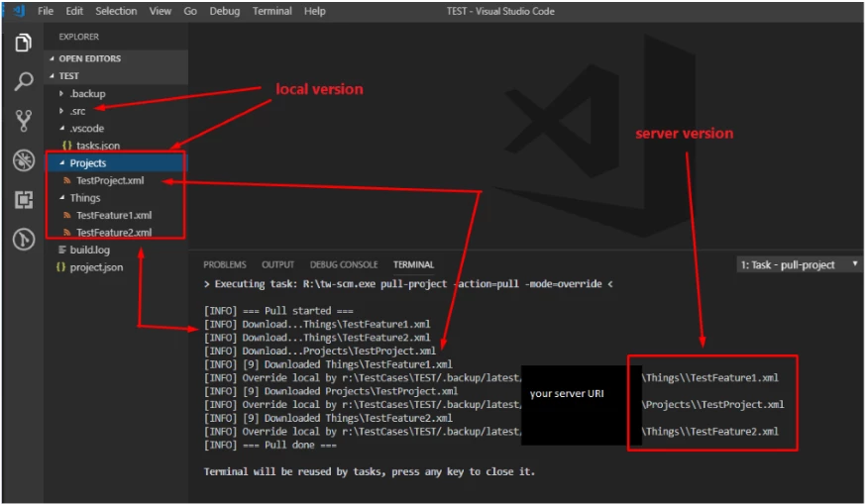Open the Go menu
This screenshot has height=504, width=865.
190,11
